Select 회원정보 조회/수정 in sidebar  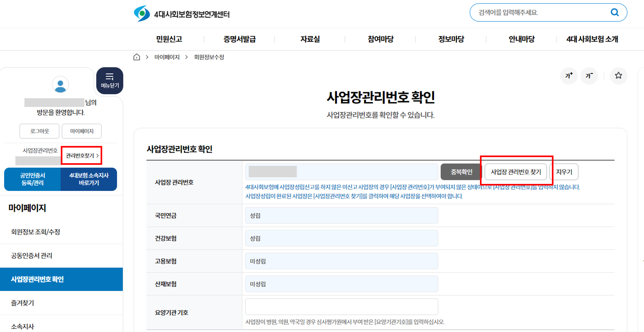36,232
